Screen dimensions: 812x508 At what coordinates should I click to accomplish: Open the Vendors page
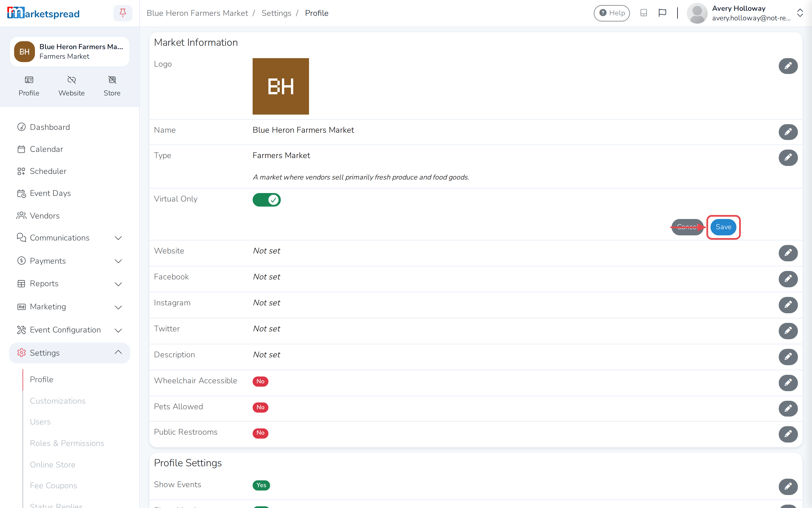[x=69, y=216]
